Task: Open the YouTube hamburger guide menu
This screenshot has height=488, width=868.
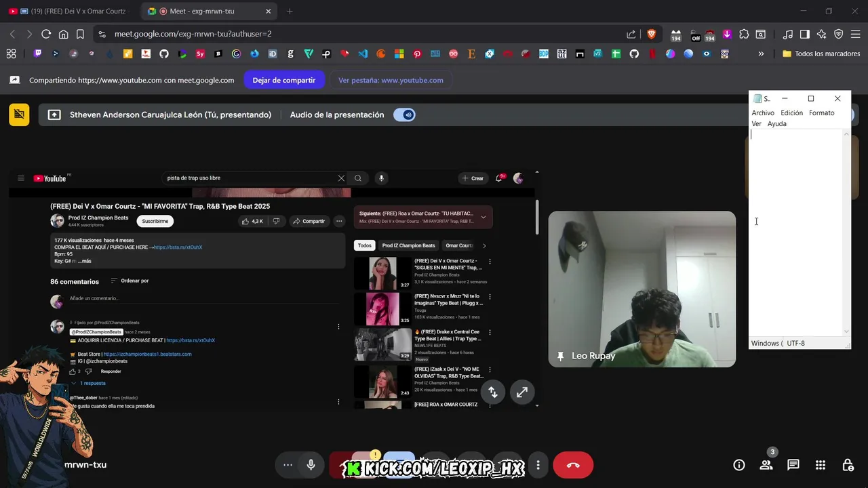Action: click(x=21, y=178)
